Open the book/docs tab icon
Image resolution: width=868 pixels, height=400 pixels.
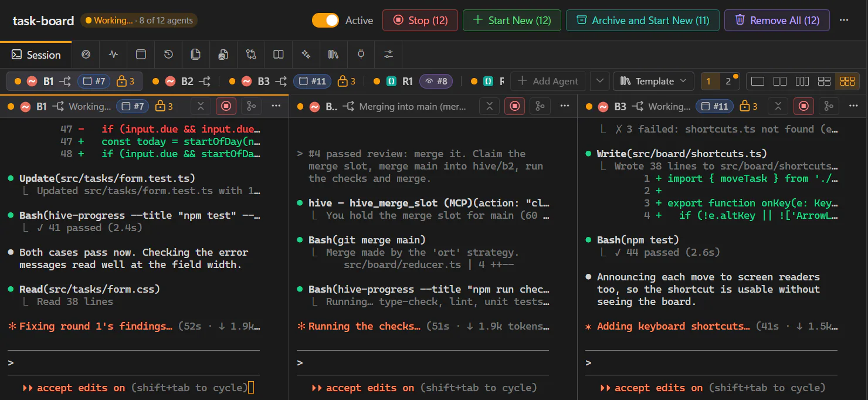pyautogui.click(x=279, y=55)
